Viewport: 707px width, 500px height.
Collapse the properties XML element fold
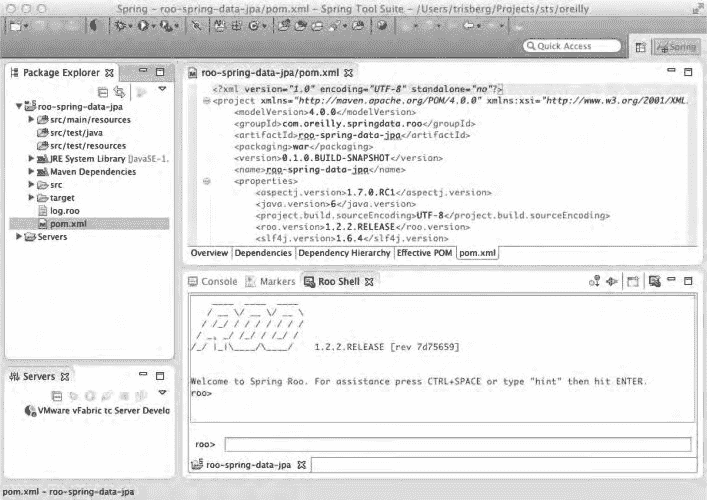point(206,181)
